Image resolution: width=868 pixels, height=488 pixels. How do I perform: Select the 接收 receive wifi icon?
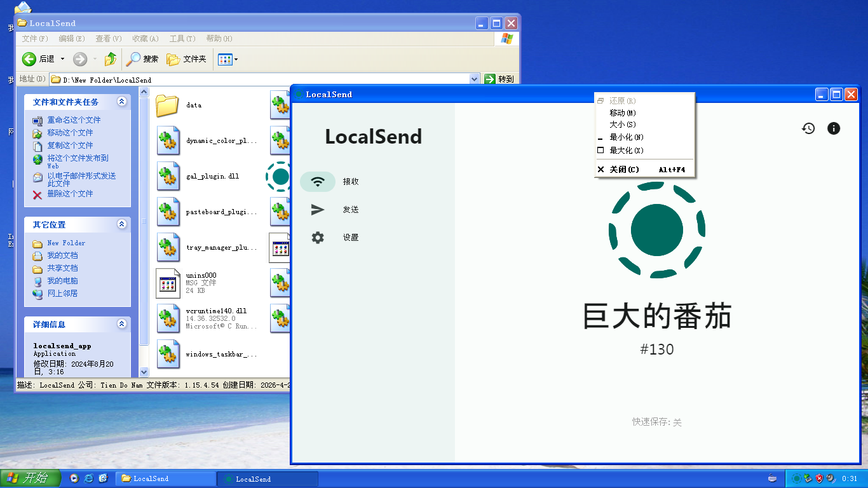318,182
